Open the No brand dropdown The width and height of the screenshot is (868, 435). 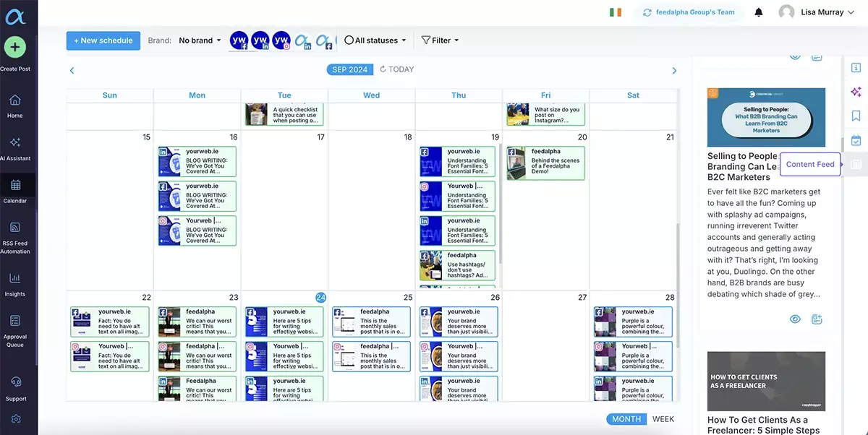200,40
